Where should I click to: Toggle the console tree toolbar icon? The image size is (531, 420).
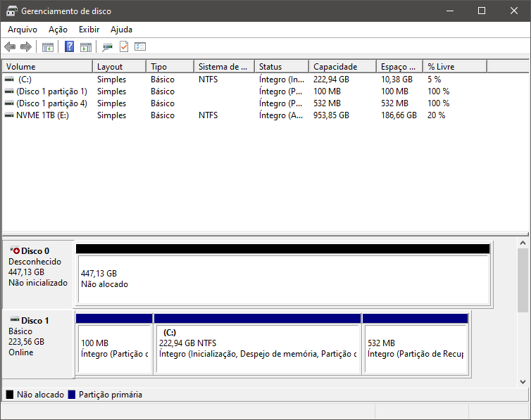48,46
